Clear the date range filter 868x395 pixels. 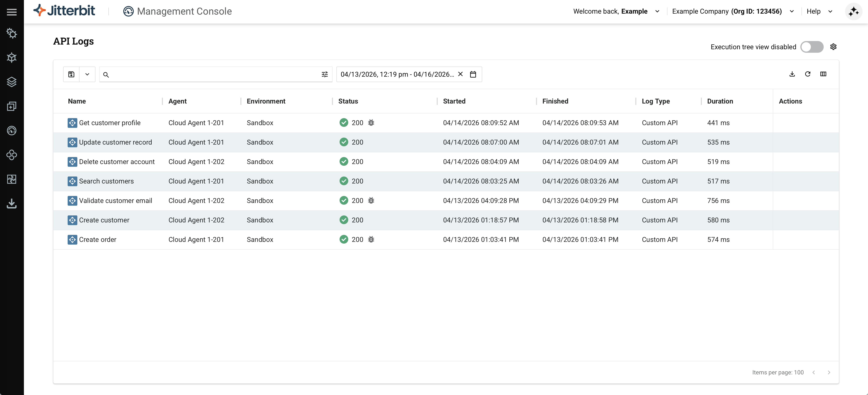point(460,74)
